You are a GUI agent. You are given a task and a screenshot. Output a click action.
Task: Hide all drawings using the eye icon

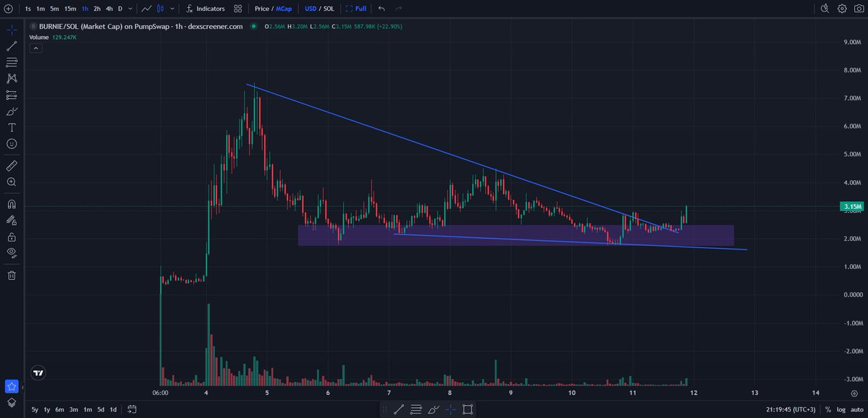pyautogui.click(x=12, y=253)
